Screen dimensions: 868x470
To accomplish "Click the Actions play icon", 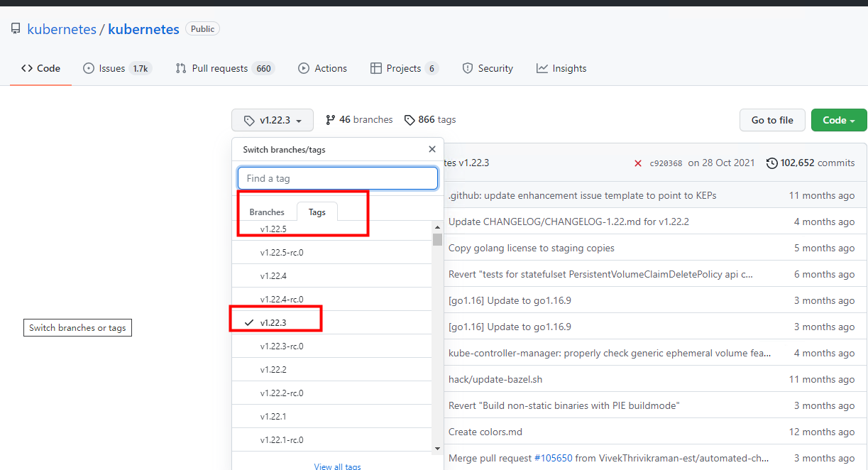I will coord(304,68).
